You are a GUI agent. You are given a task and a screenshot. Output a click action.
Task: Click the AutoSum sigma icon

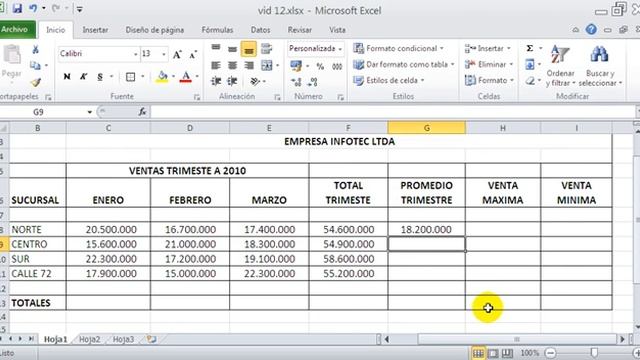(530, 48)
